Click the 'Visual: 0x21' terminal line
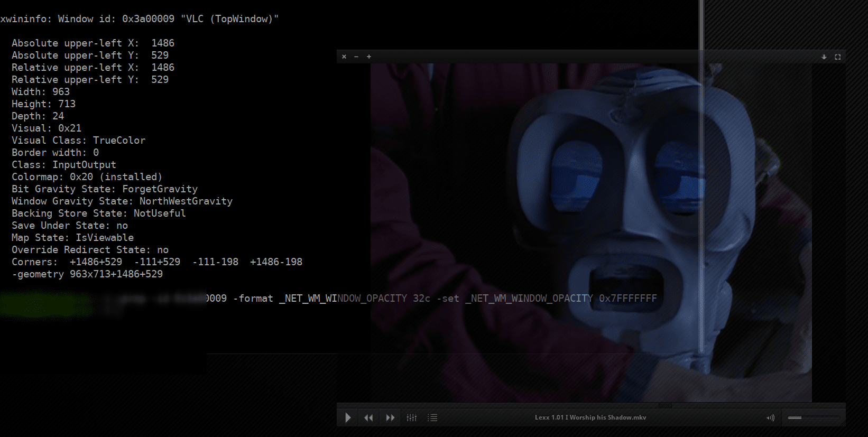 [47, 128]
